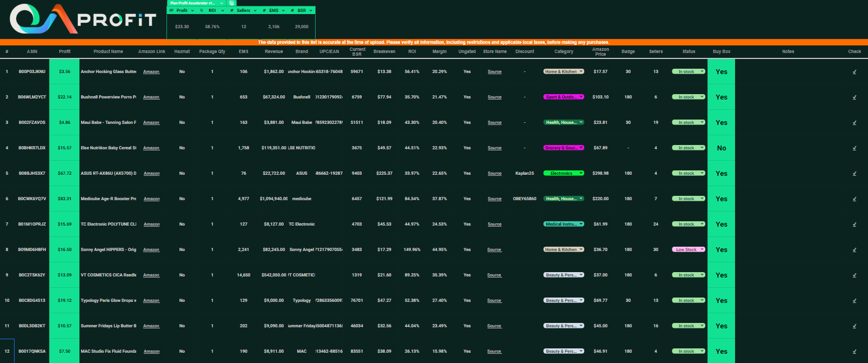Open Low Stock status dropdown

pos(702,249)
